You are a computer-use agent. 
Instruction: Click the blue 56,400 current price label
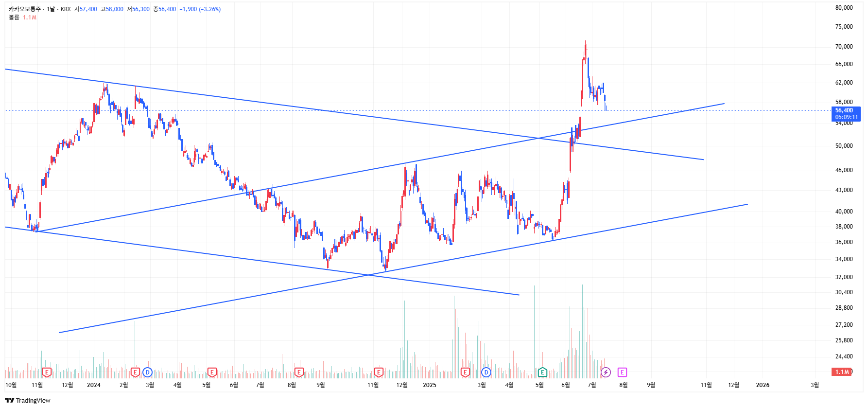pos(846,114)
